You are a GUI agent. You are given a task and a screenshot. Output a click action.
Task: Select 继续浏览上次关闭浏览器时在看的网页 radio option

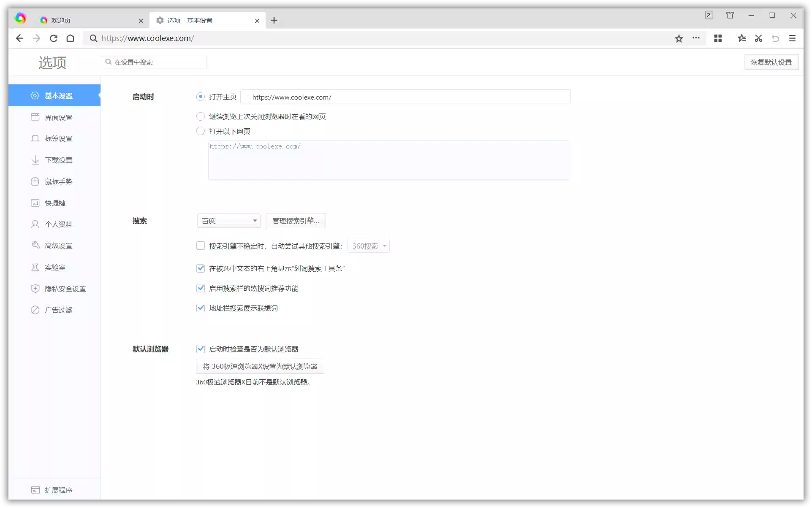click(201, 116)
